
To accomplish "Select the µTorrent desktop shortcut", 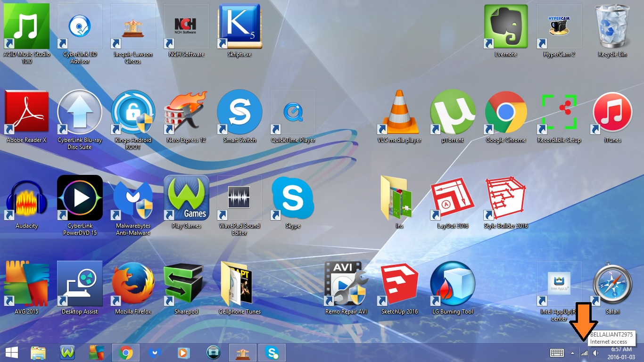I will point(453,112).
